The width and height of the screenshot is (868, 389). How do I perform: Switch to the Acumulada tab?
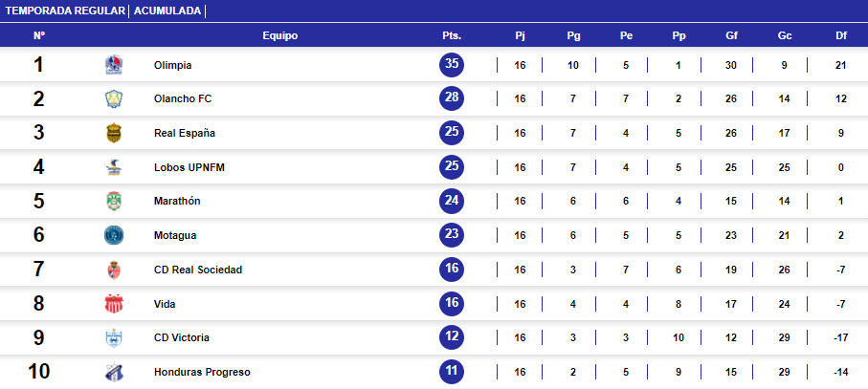[167, 11]
